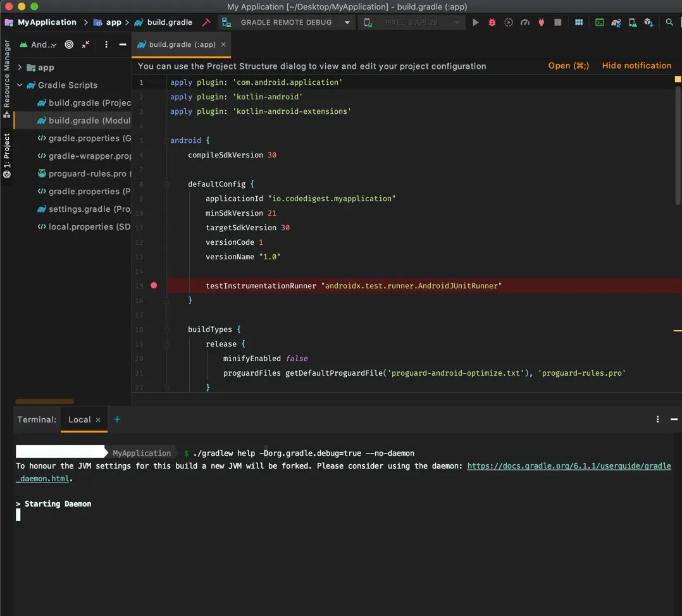Run the app with the play button
The height and width of the screenshot is (616, 682).
pyautogui.click(x=476, y=22)
